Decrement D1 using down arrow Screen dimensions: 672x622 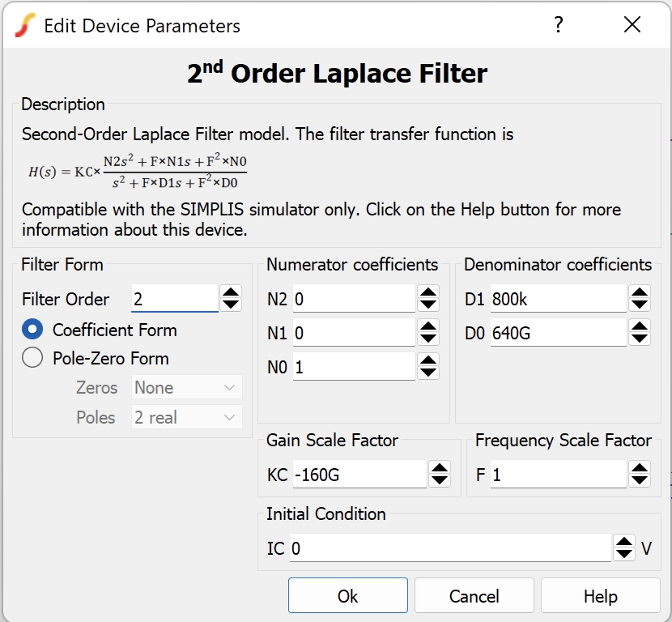(640, 305)
